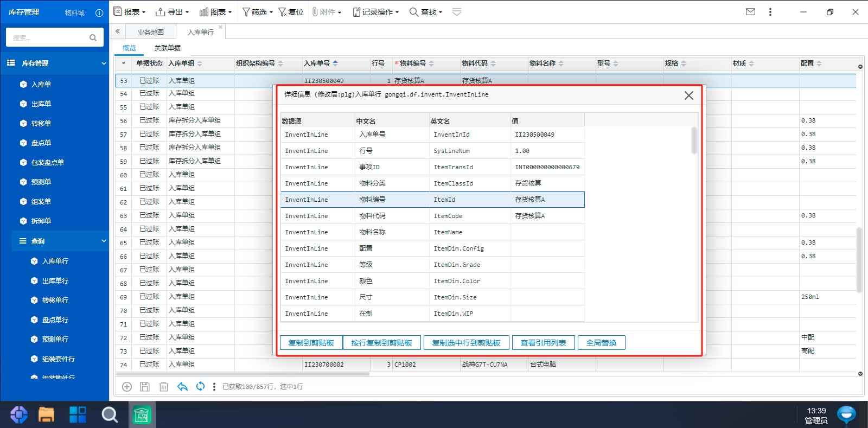Open footer three-dot more options

tap(214, 387)
